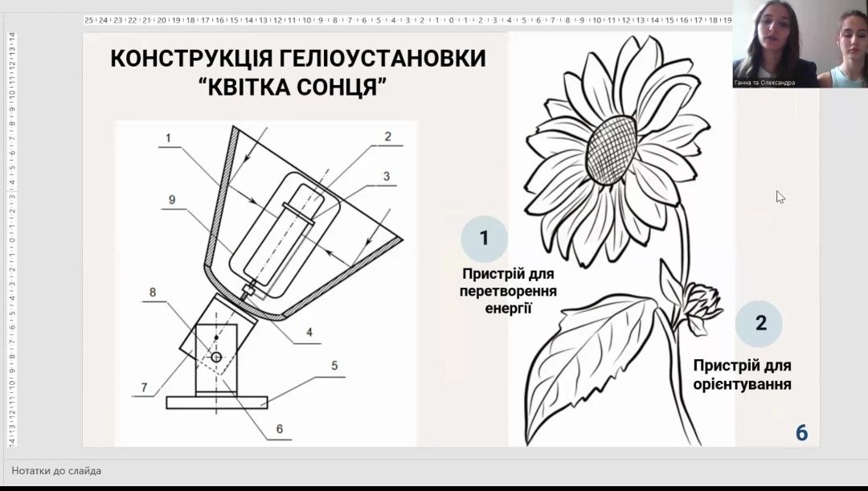The height and width of the screenshot is (491, 868).
Task: Click the "Ганна та Олександра" name label
Action: point(764,83)
